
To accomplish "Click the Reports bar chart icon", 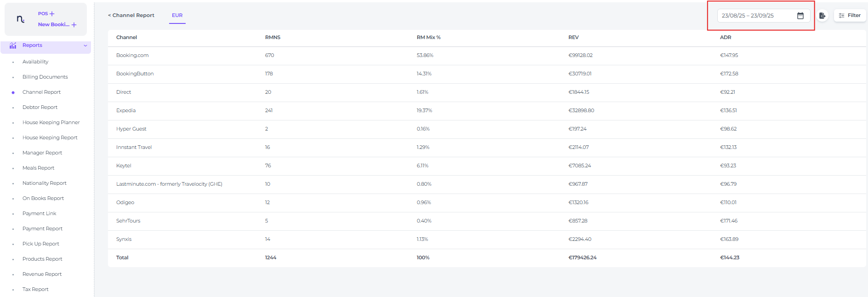I will [13, 46].
